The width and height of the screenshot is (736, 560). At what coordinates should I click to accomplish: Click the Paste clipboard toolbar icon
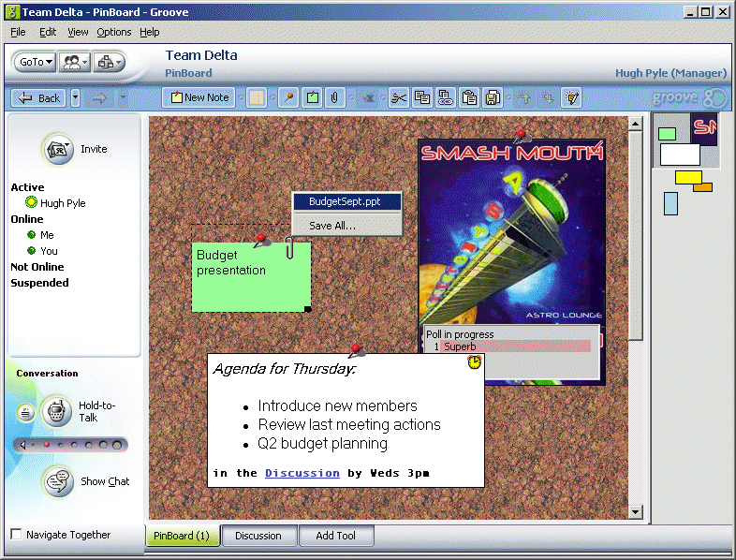(469, 97)
